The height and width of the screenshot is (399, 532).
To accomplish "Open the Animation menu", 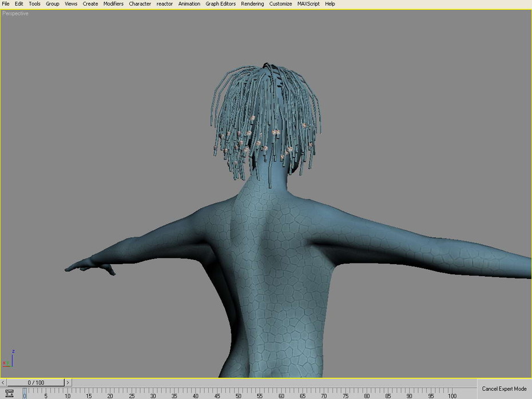I will 189,4.
